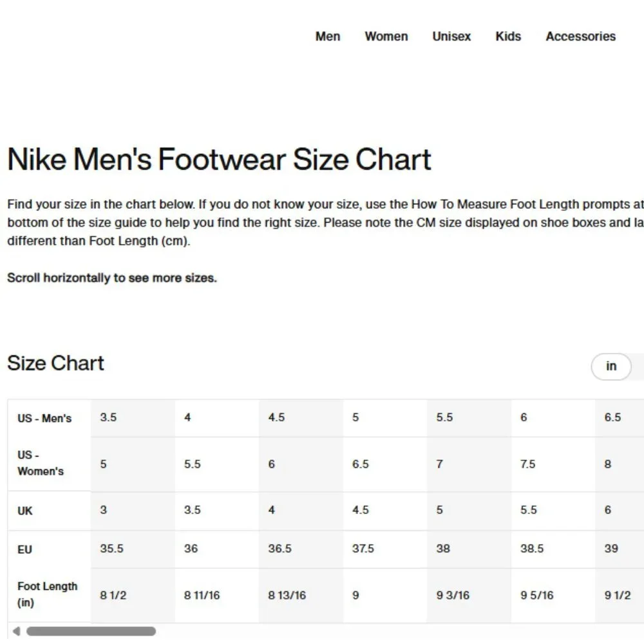Open the Kids navigation menu

tap(508, 36)
